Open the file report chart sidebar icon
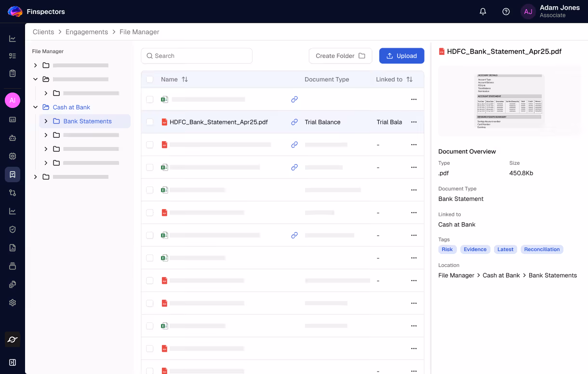588x374 pixels. click(13, 248)
